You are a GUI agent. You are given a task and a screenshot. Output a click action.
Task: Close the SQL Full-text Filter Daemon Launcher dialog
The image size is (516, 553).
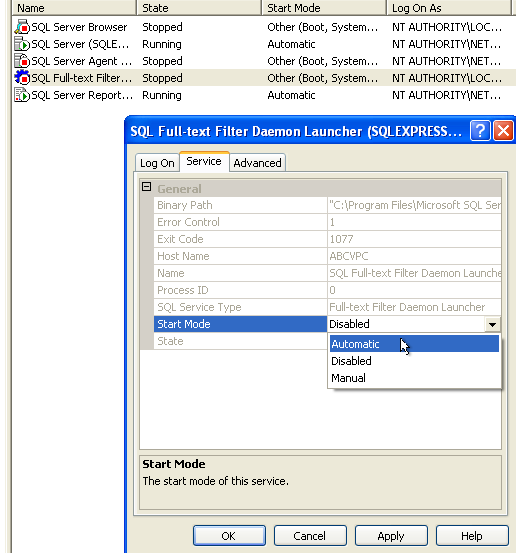[x=503, y=131]
